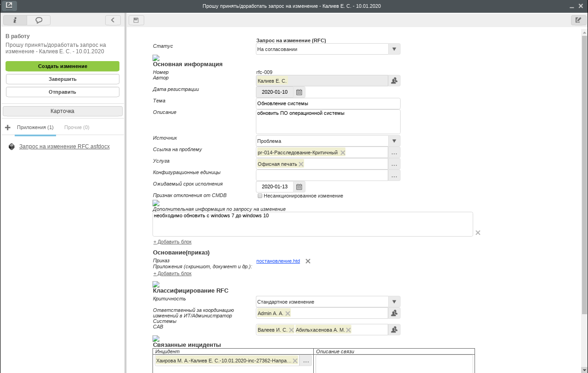Click the Отправить button
Viewport: 588px width, 373px height.
(x=62, y=92)
